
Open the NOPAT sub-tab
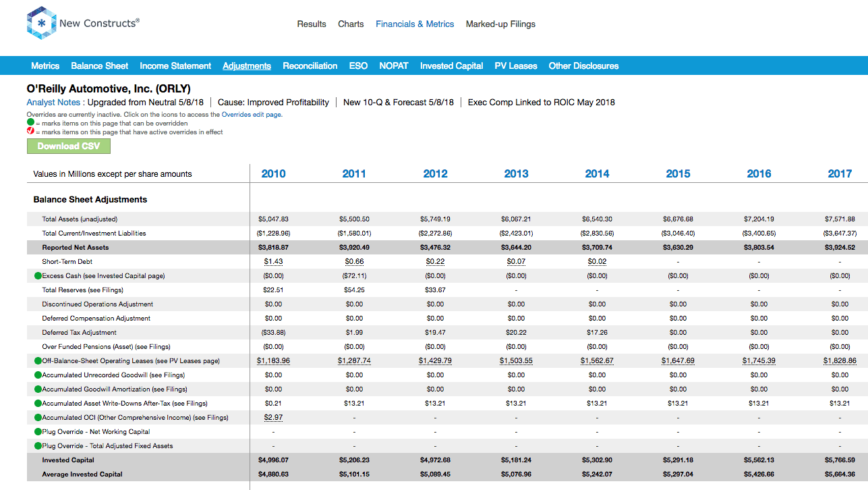(x=394, y=65)
